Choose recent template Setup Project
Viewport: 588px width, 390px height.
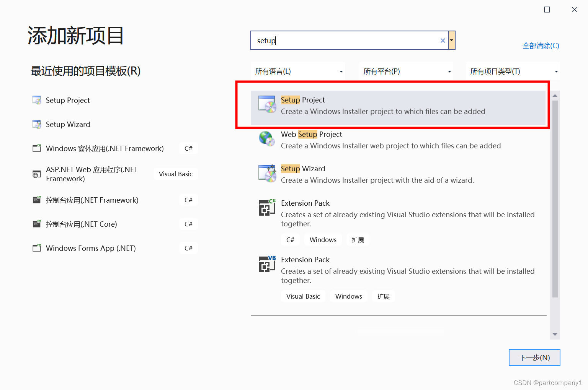pos(68,100)
